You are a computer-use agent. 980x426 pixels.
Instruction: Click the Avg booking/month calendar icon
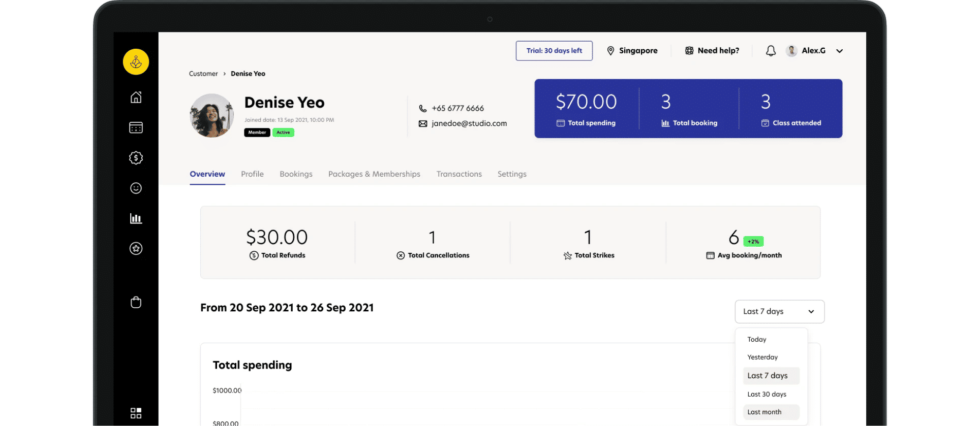pyautogui.click(x=710, y=255)
